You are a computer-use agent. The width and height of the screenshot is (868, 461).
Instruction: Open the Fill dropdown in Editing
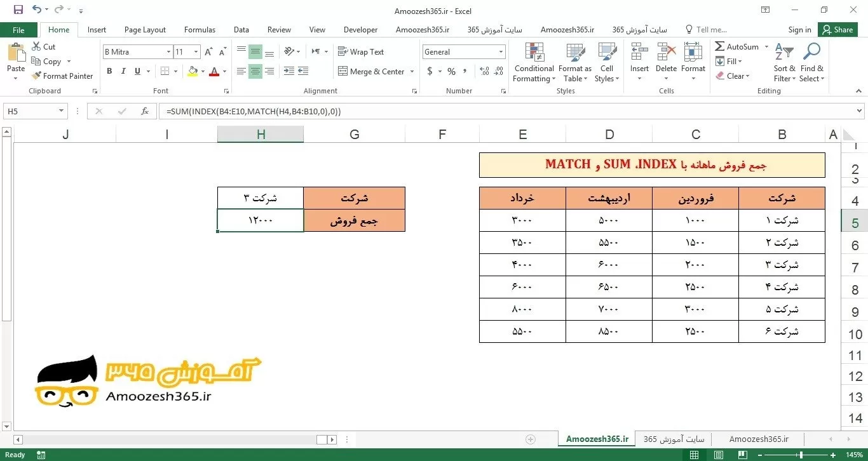[x=729, y=62]
